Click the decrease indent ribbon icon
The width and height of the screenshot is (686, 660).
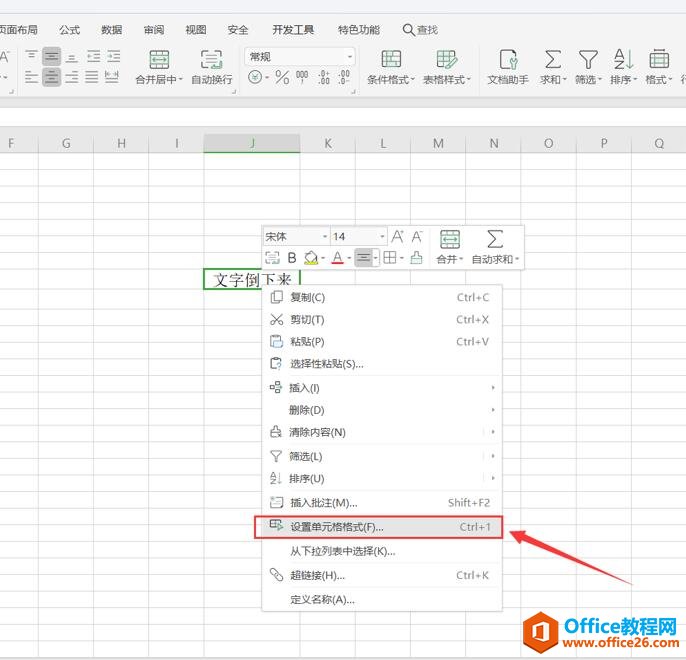pos(94,56)
